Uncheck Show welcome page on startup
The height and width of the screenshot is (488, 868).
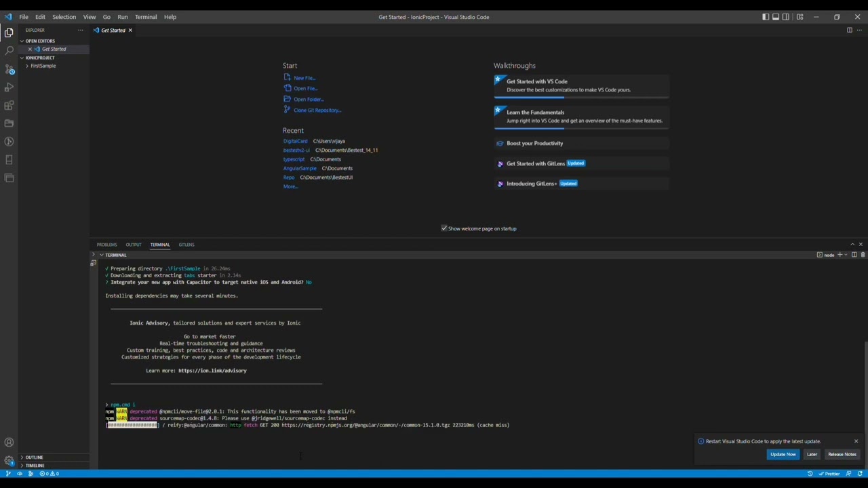(444, 228)
